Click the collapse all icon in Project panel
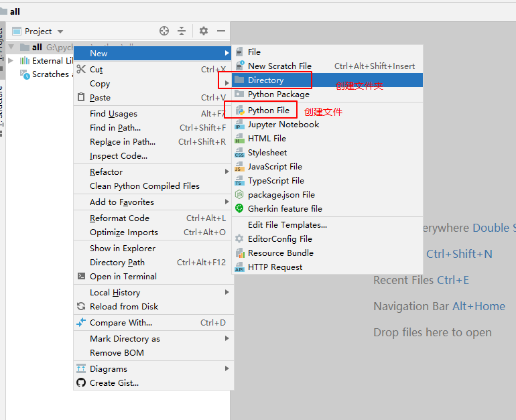The height and width of the screenshot is (420, 516). pyautogui.click(x=182, y=31)
